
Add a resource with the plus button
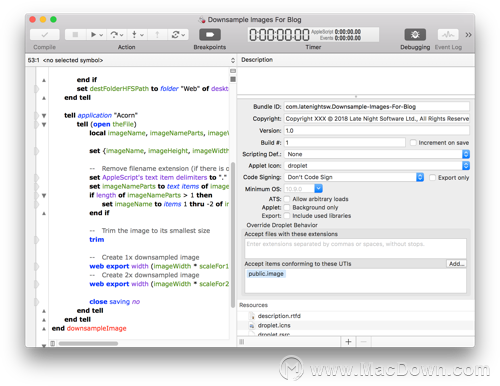click(x=348, y=342)
